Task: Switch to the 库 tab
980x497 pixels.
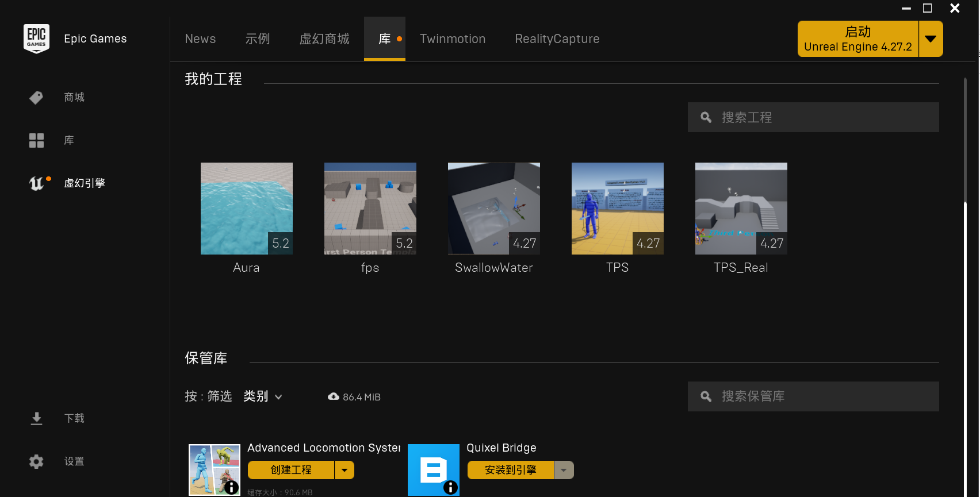Action: (x=385, y=38)
